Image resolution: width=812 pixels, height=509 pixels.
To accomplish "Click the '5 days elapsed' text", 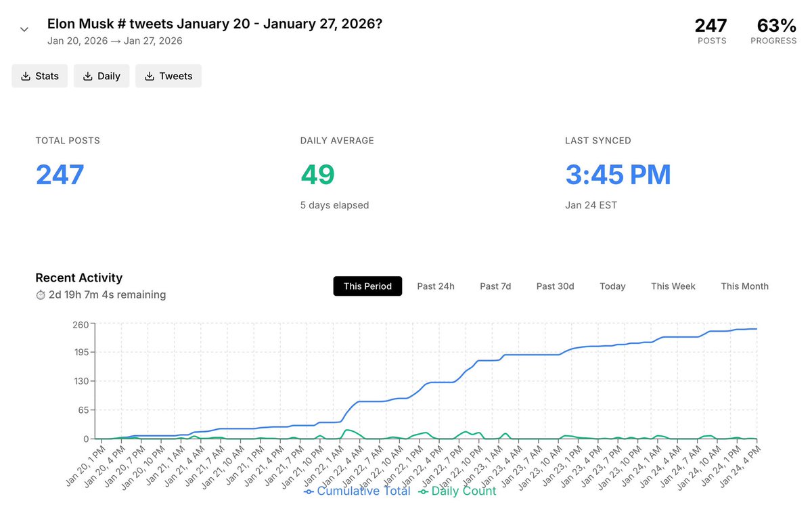I will point(334,205).
